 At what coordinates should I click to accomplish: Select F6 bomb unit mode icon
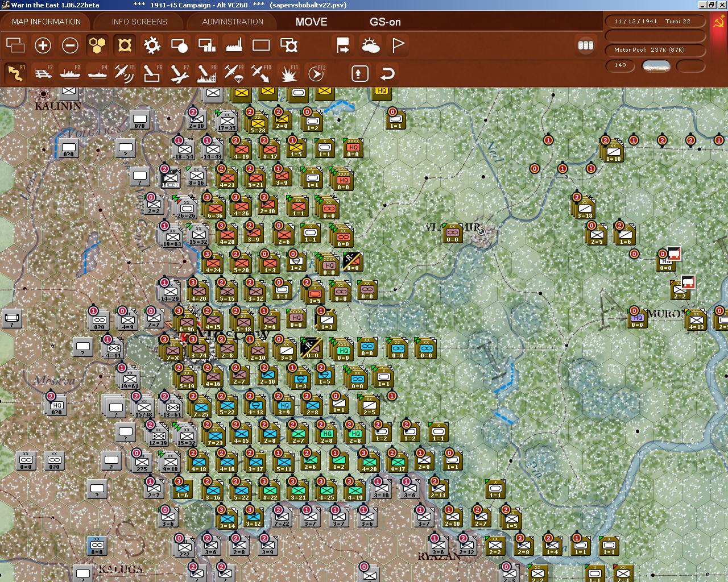[152, 73]
